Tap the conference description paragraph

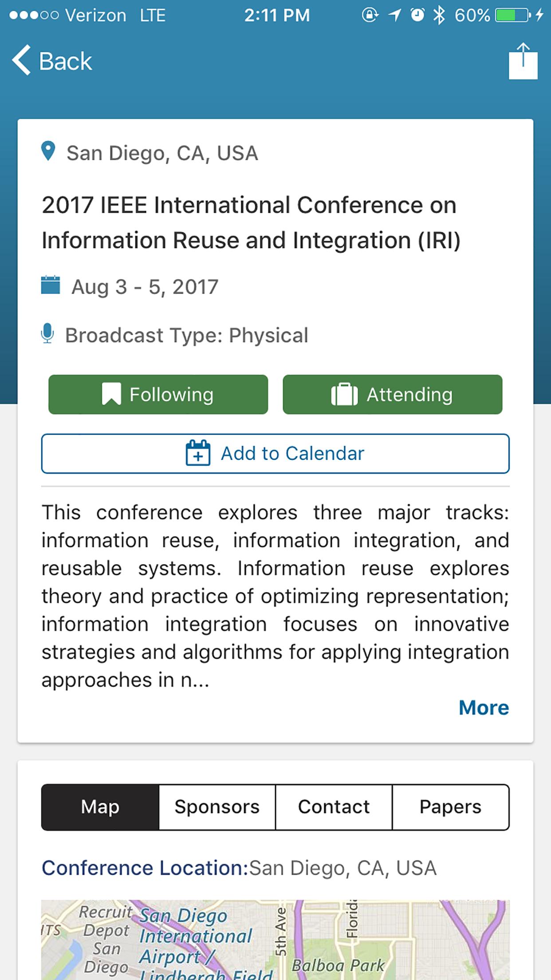275,596
